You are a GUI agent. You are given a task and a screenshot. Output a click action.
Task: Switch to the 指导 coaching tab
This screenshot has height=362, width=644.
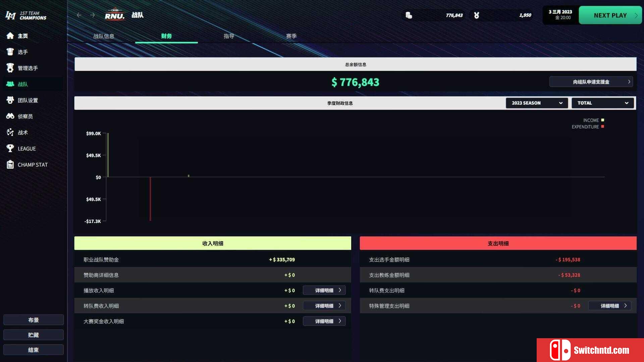point(229,36)
